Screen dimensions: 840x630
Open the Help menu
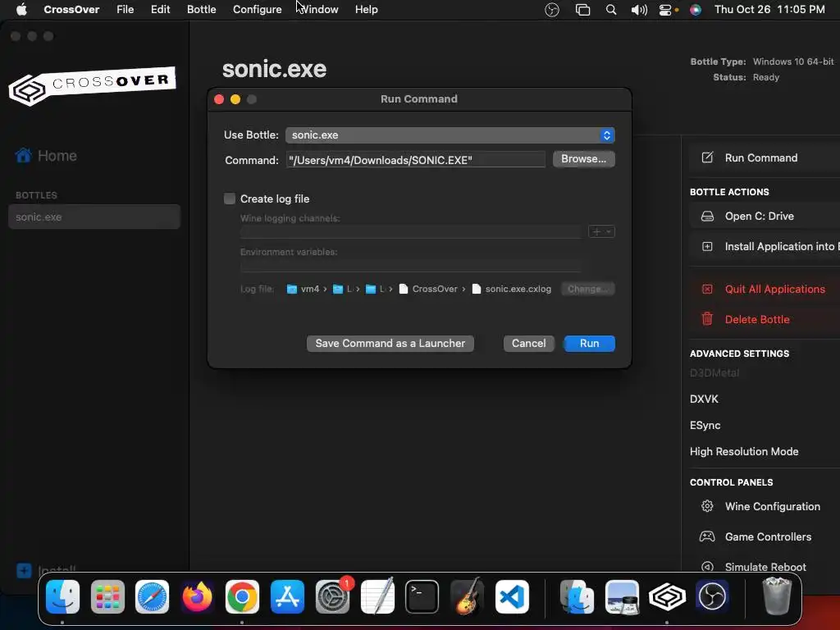(x=367, y=10)
